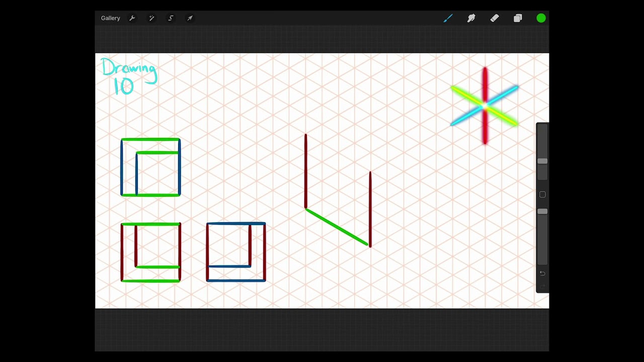Open the green color picker
Image resolution: width=644 pixels, height=362 pixels.
[541, 18]
